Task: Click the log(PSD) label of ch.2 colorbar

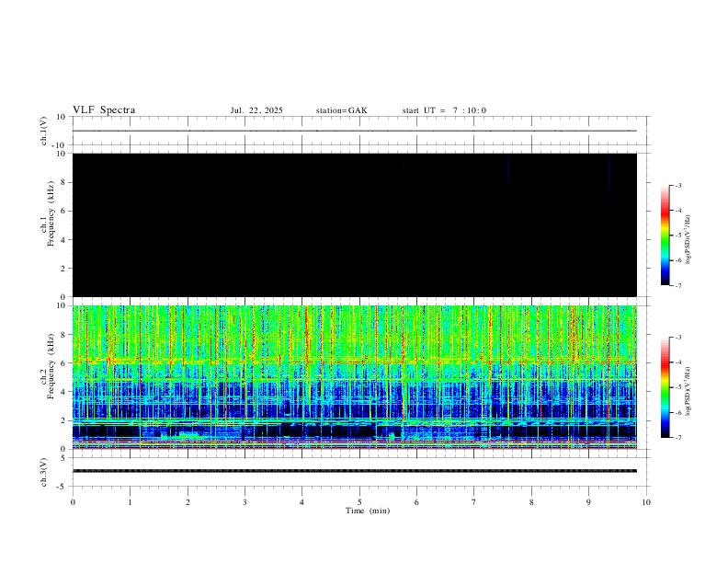Action: [x=688, y=391]
